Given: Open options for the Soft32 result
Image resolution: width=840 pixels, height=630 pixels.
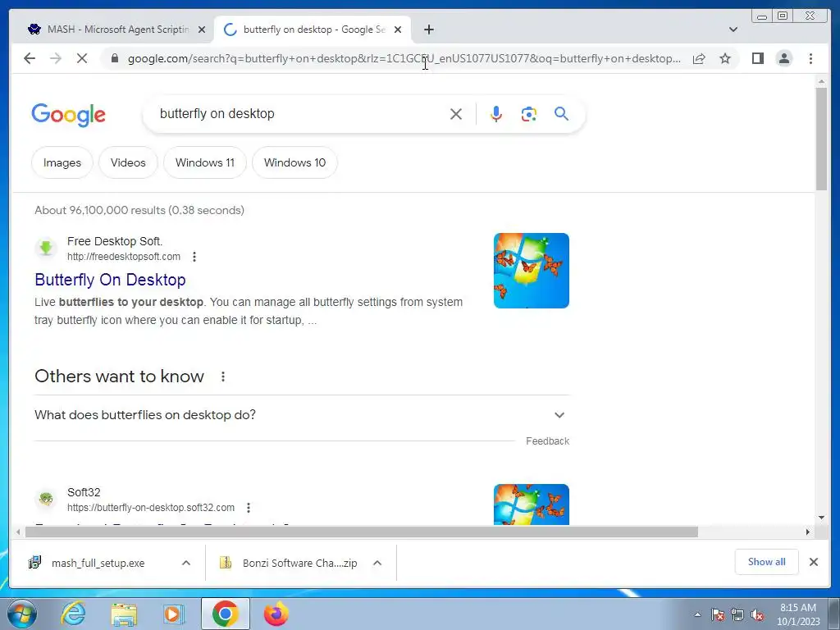Looking at the screenshot, I should [x=248, y=507].
